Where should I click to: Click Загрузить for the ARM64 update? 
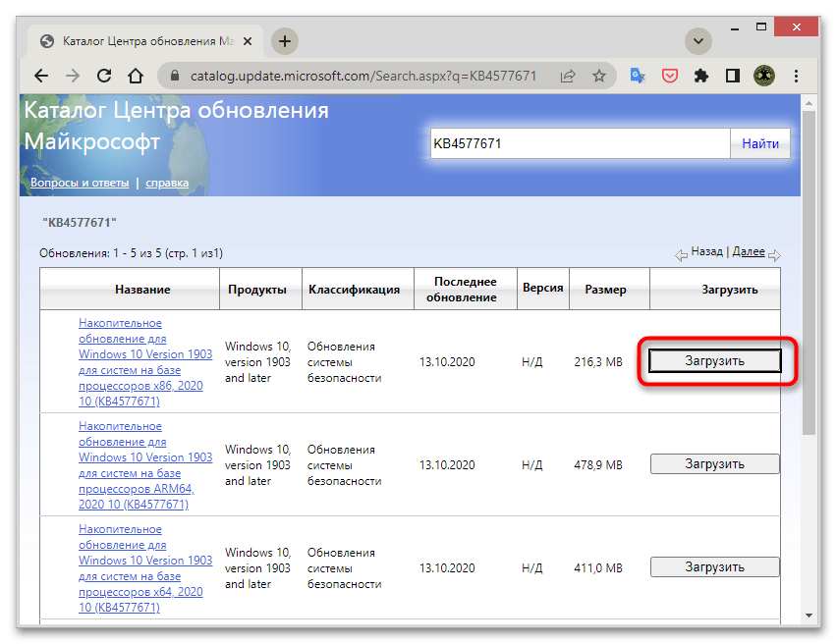point(714,464)
